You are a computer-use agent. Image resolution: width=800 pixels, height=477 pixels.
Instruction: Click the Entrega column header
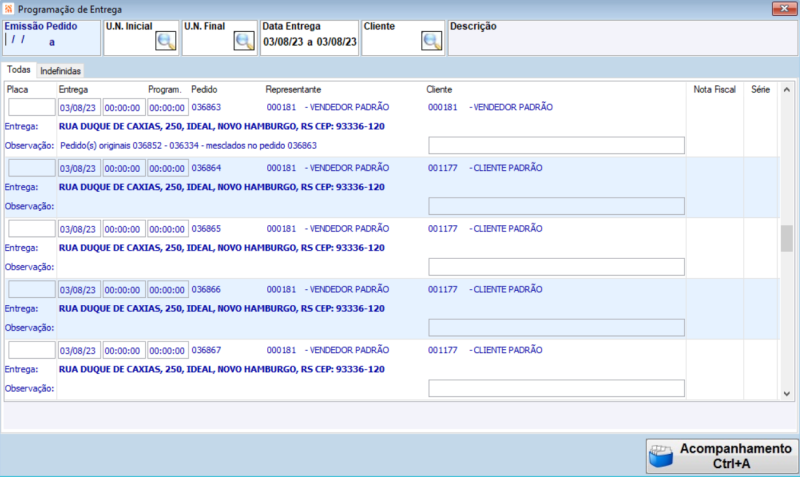pos(73,89)
